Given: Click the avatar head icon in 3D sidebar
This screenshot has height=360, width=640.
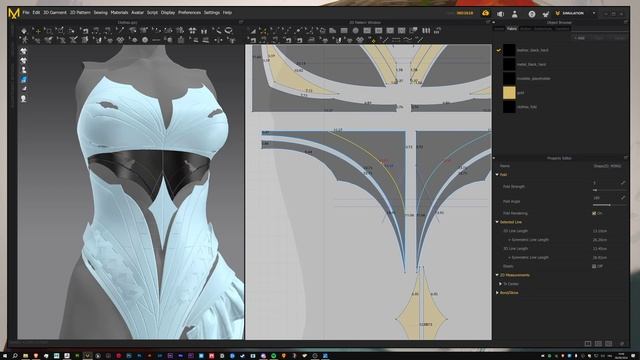Looking at the screenshot, I should click(x=24, y=98).
